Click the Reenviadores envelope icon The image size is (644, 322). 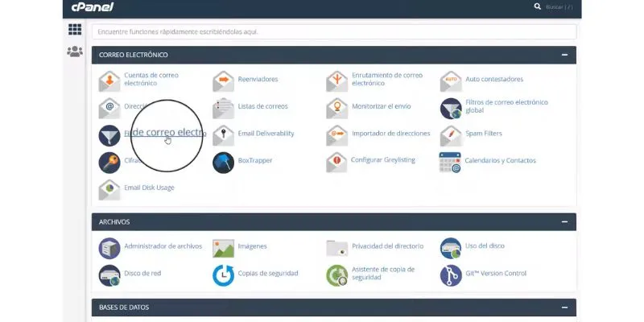point(224,81)
